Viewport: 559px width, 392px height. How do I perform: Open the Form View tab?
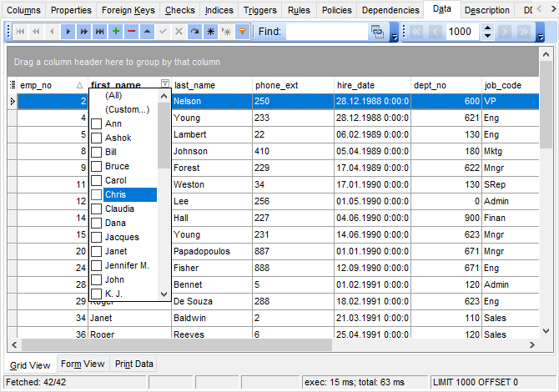[x=83, y=364]
